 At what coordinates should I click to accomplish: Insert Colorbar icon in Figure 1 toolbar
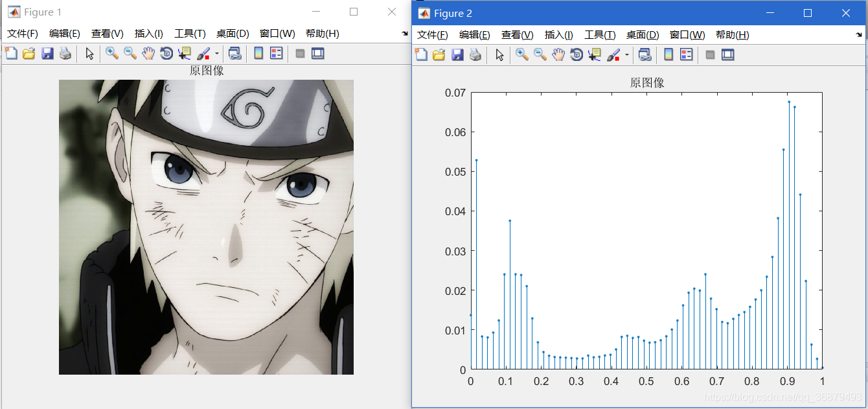click(258, 53)
